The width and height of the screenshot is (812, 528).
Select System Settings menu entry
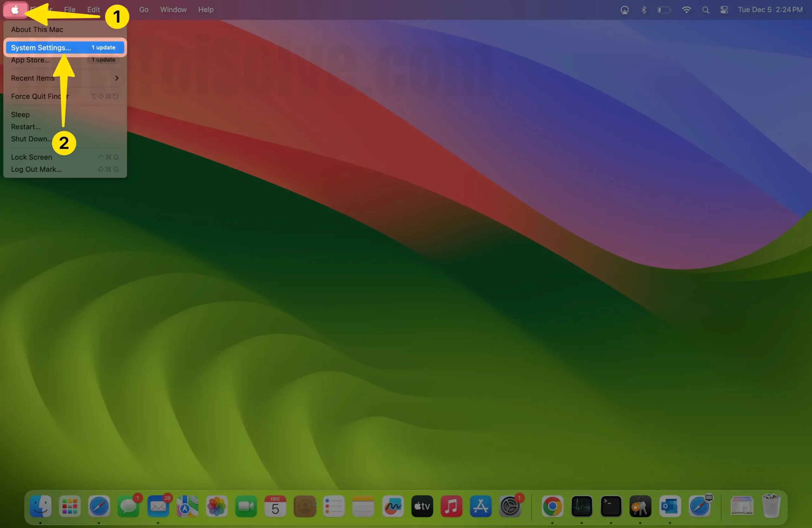(41, 48)
